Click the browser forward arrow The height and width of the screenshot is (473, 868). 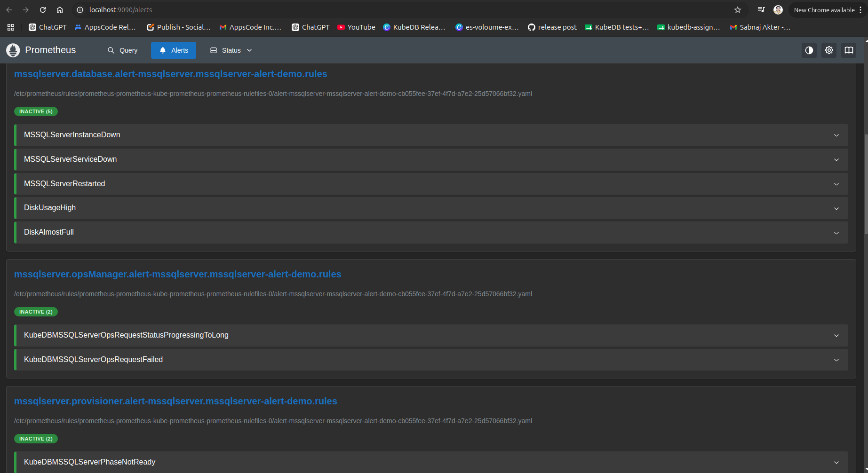click(26, 10)
